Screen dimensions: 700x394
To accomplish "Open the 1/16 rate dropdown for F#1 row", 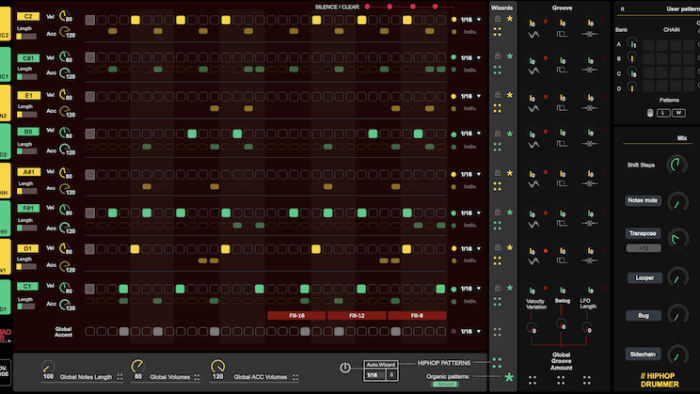I will point(471,213).
